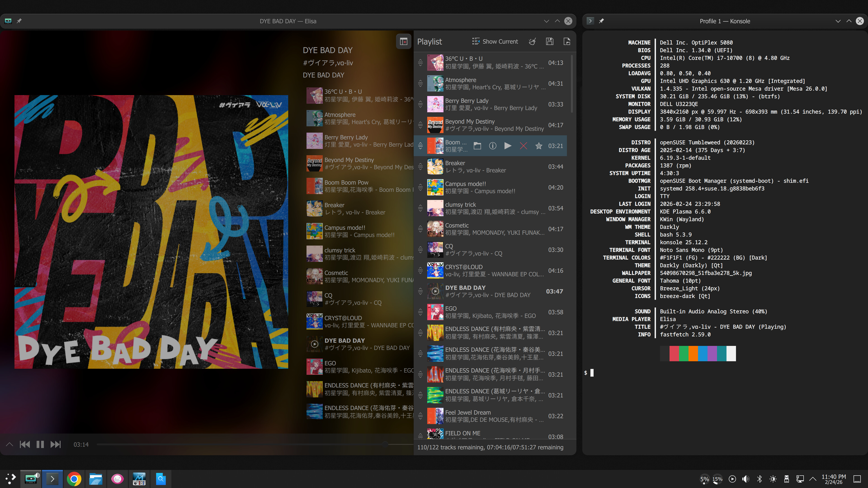This screenshot has height=488, width=868.
Task: Skip to next track
Action: click(56, 444)
